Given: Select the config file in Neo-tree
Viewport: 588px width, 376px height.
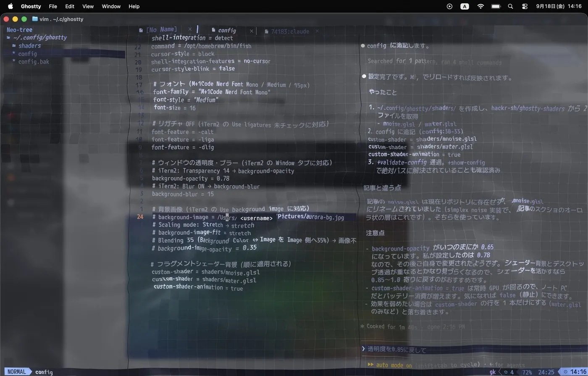Looking at the screenshot, I should pyautogui.click(x=27, y=54).
